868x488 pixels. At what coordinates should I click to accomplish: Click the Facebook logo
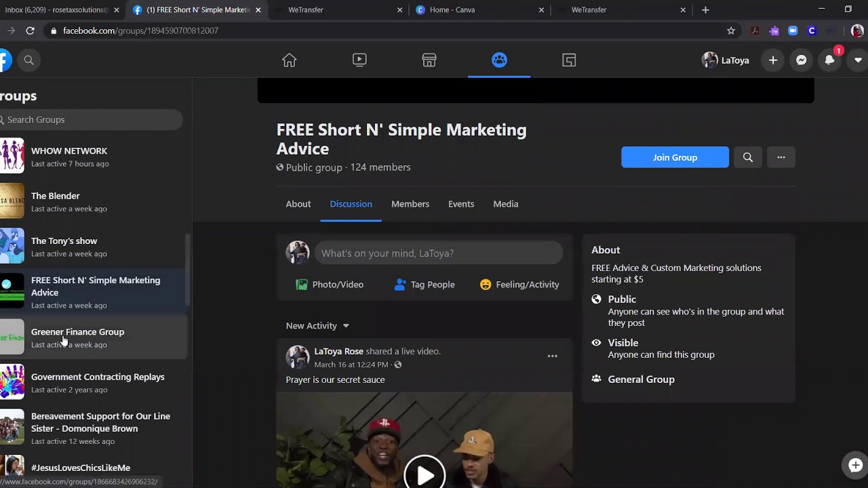click(x=5, y=60)
